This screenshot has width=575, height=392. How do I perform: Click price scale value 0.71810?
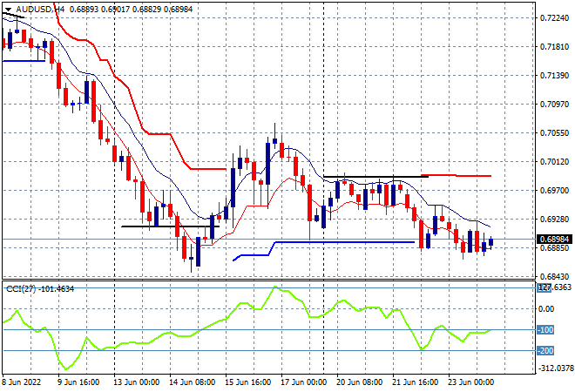554,46
